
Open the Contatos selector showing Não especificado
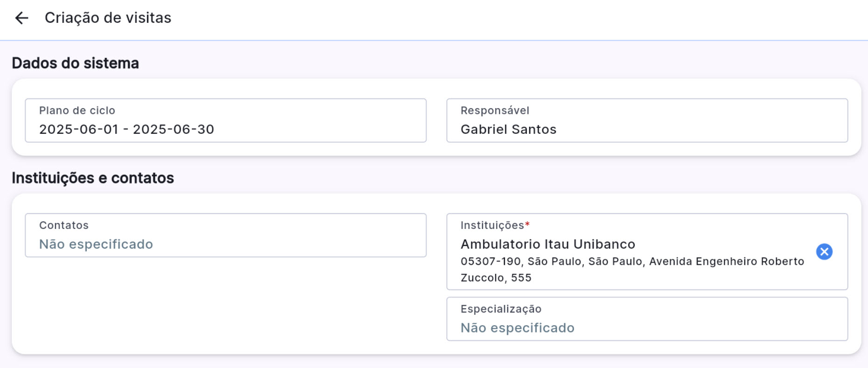pyautogui.click(x=226, y=236)
